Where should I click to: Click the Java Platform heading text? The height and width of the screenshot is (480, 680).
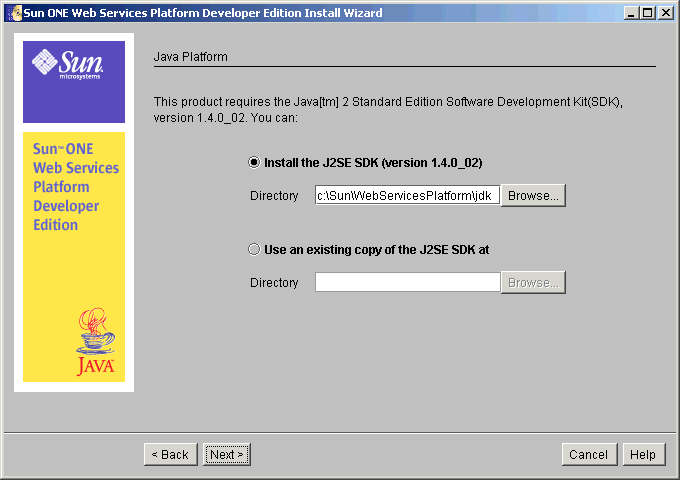tap(190, 57)
